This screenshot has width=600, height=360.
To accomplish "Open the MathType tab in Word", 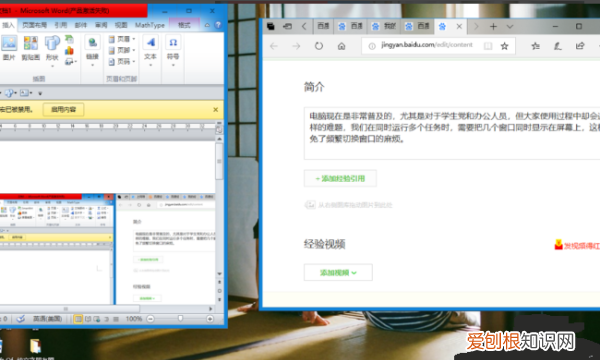I will [x=150, y=25].
